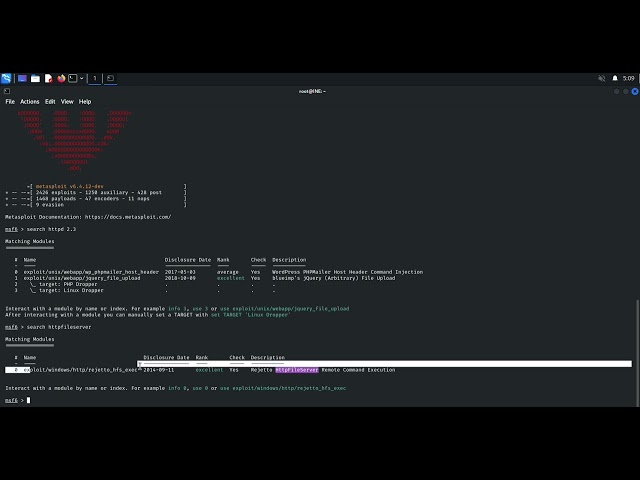Launch the text editor panel icon
Image resolution: width=640 pixels, height=480 pixels.
49,78
